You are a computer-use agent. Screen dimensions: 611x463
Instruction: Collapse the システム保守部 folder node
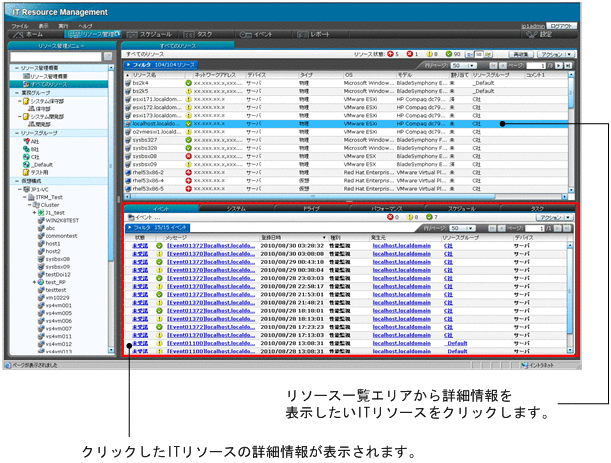tap(20, 101)
